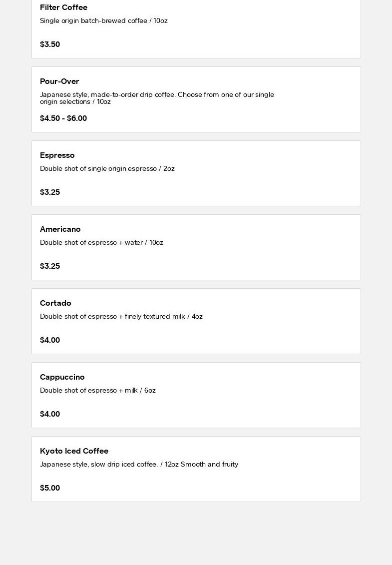Image resolution: width=392 pixels, height=565 pixels.
Task: Select the Cappuccino item title
Action: (x=62, y=377)
